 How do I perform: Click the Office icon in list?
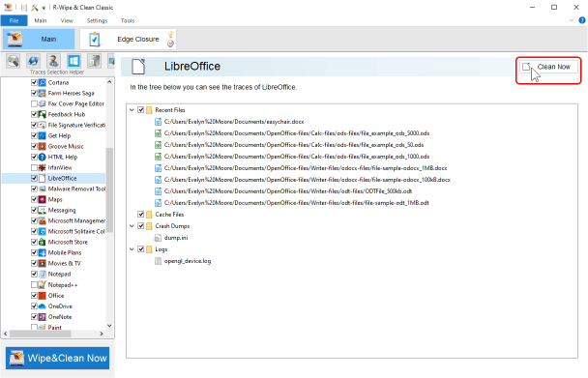click(x=43, y=296)
